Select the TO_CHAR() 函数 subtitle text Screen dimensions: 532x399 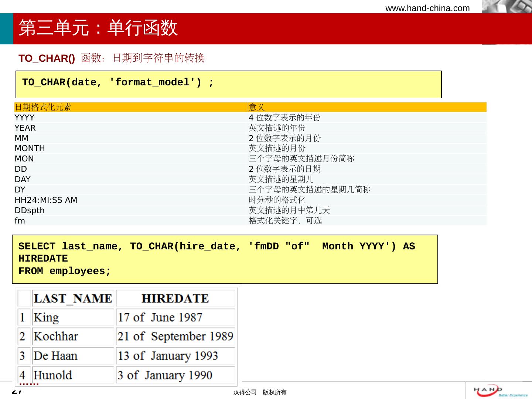112,58
